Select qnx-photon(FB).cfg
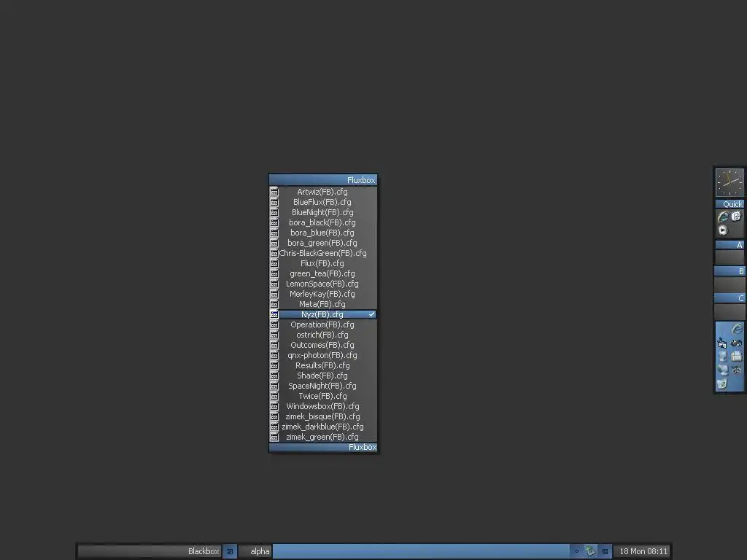Image resolution: width=747 pixels, height=560 pixels. 322,355
